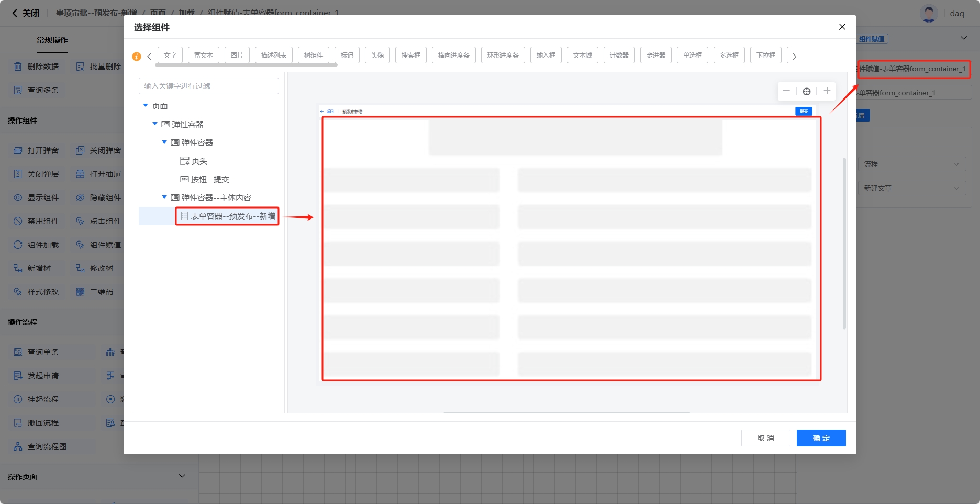Select 按钮--提交 in component tree
This screenshot has height=504, width=980.
[209, 179]
